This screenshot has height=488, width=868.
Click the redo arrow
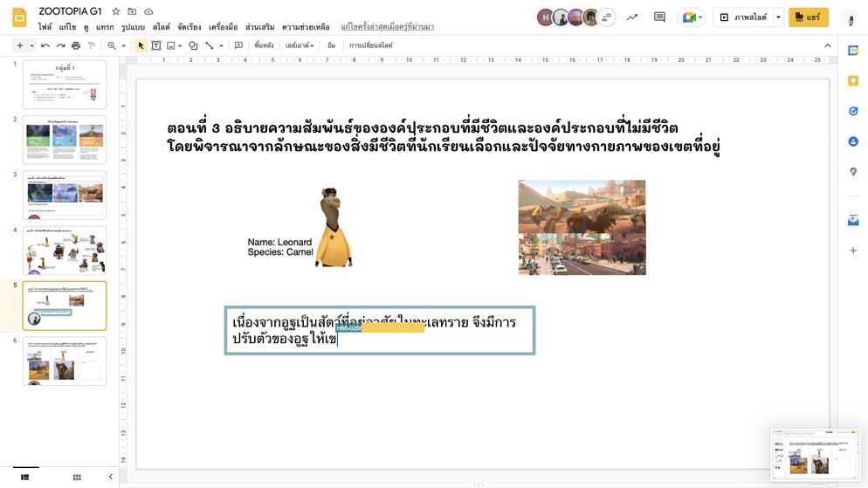click(60, 45)
